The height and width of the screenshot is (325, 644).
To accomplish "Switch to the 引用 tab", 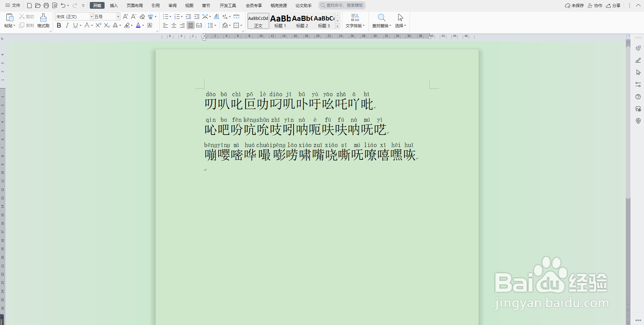I will pyautogui.click(x=155, y=5).
